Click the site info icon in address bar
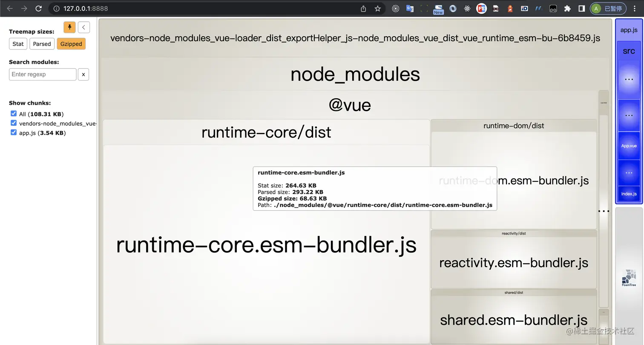This screenshot has height=345, width=644. click(56, 9)
